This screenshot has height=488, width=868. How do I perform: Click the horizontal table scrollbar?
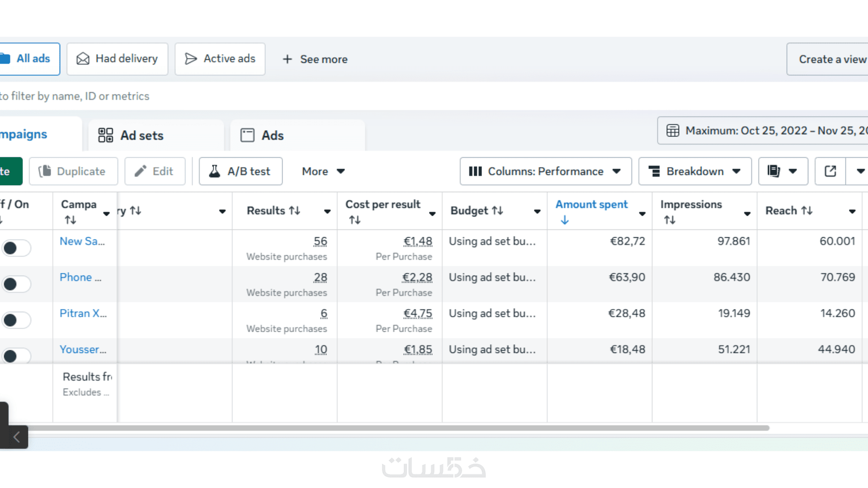pos(398,428)
